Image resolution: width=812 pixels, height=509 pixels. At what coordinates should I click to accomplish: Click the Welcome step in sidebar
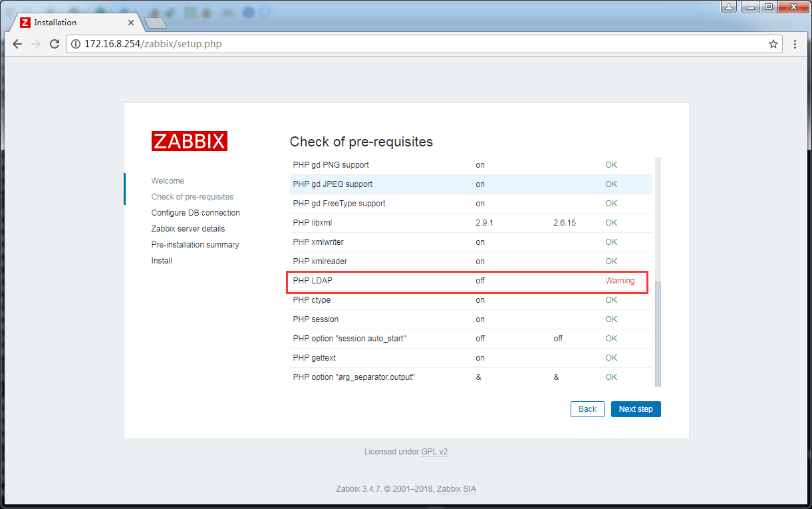pyautogui.click(x=168, y=181)
